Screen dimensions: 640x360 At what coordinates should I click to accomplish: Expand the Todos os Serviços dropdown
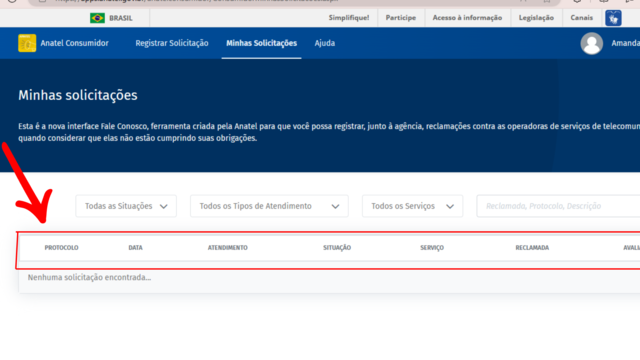click(x=413, y=206)
